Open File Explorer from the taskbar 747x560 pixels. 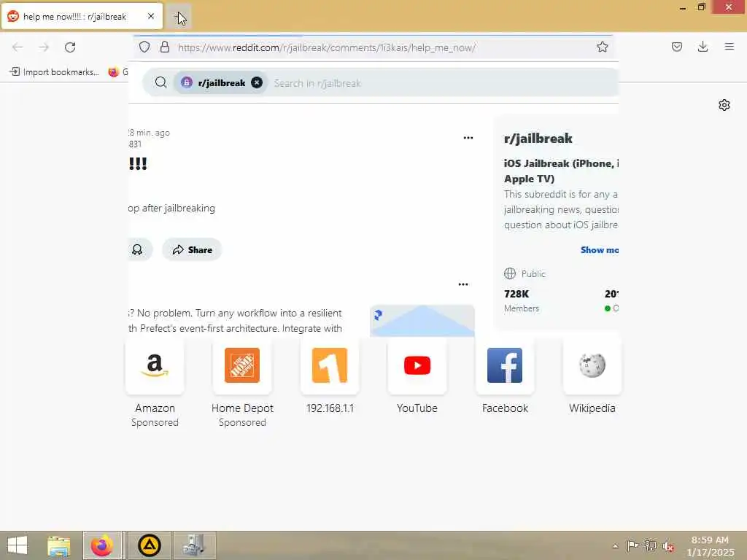click(x=58, y=545)
